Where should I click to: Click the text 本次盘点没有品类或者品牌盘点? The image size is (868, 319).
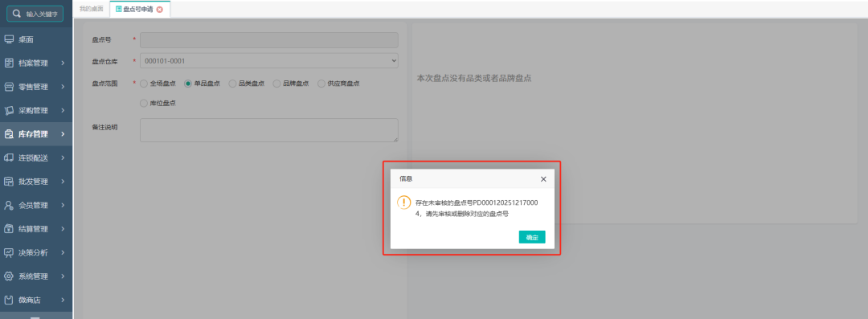[474, 79]
